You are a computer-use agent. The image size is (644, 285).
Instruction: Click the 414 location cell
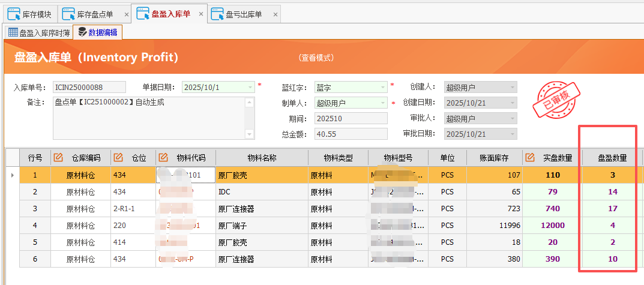pos(133,242)
